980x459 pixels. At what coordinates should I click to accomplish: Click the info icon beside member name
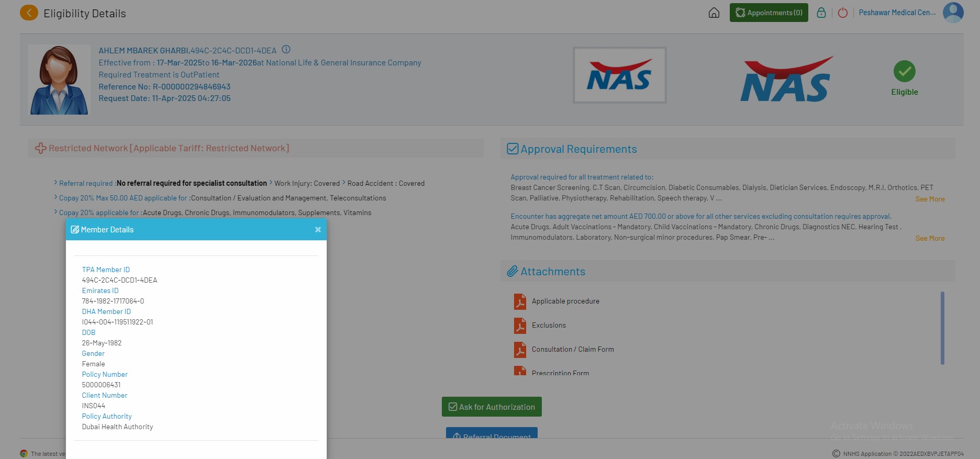pos(286,49)
